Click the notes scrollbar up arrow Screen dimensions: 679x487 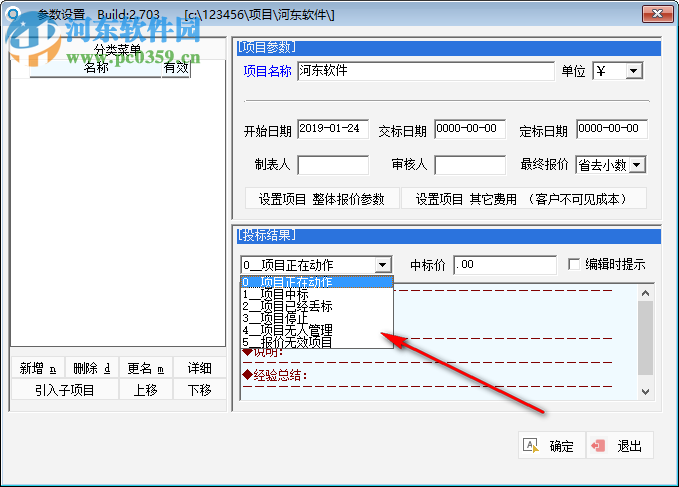click(x=645, y=293)
